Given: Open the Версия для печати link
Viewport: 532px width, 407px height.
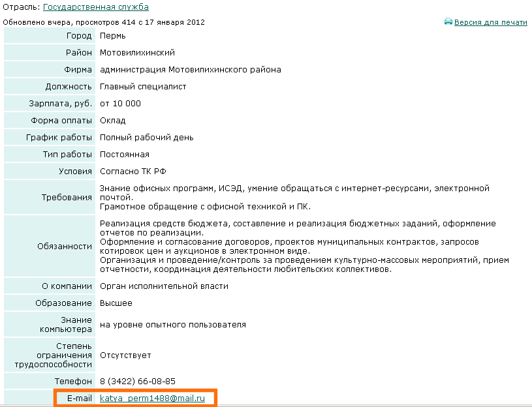Looking at the screenshot, I should click(490, 22).
